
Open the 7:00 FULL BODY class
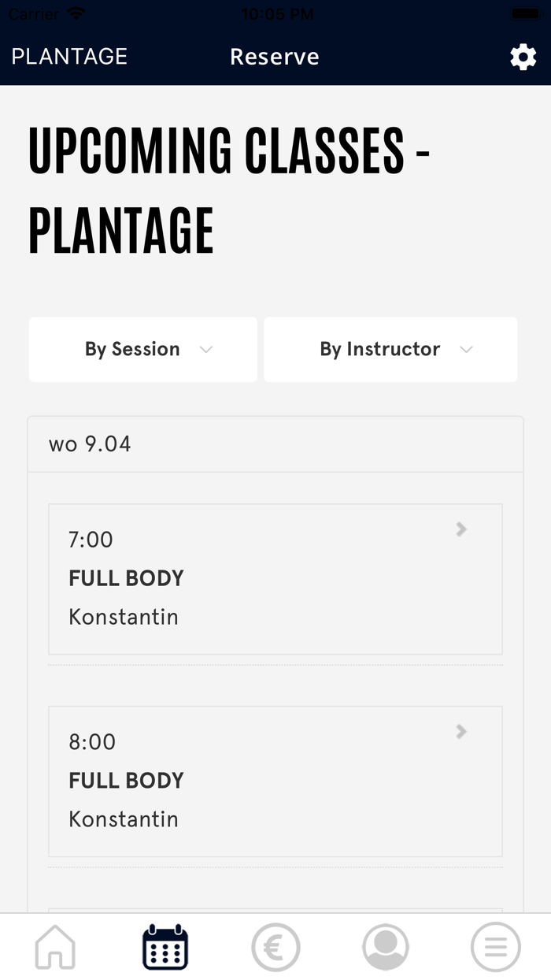(126, 578)
